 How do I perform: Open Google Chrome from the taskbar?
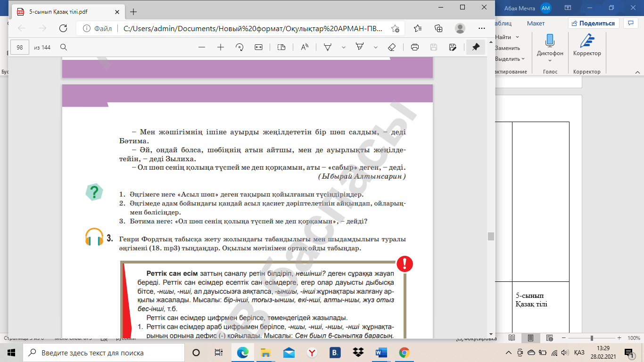[x=404, y=353]
